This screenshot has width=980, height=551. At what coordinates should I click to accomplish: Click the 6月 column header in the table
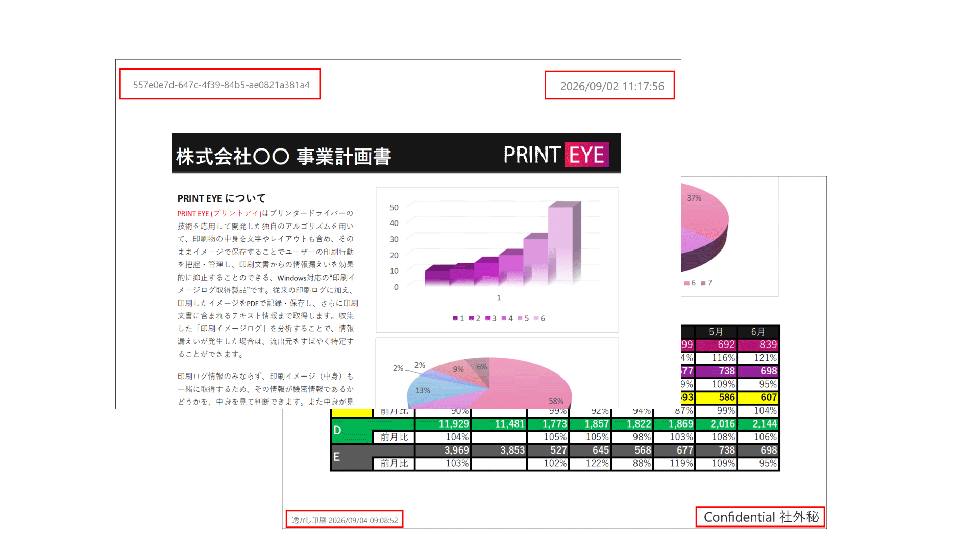758,332
